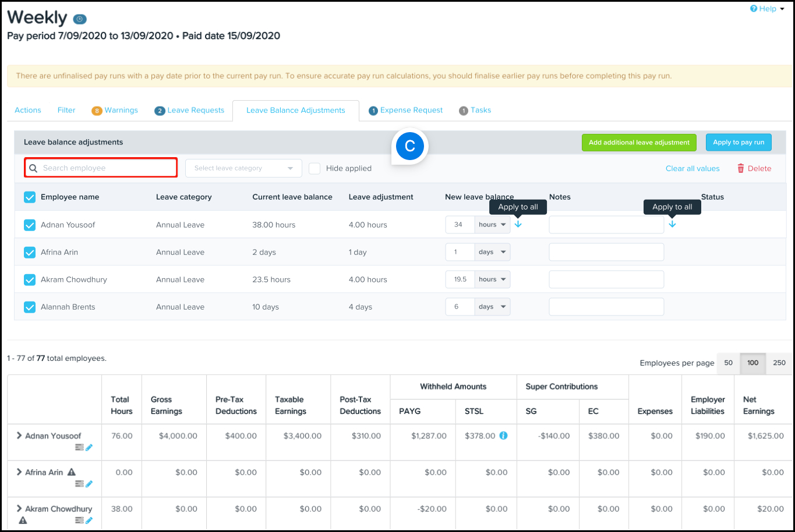Click the notes list icon under Afrina Arin
The image size is (795, 532).
click(79, 484)
